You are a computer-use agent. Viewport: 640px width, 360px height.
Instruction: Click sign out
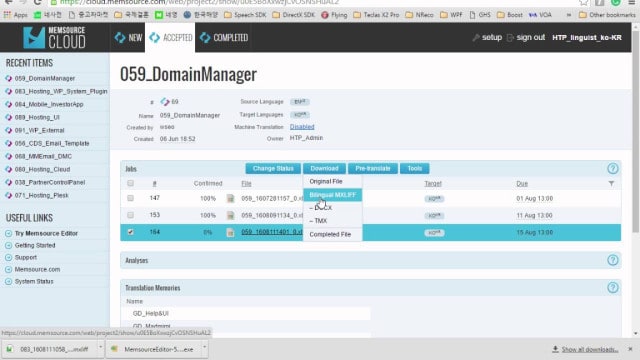pyautogui.click(x=526, y=38)
